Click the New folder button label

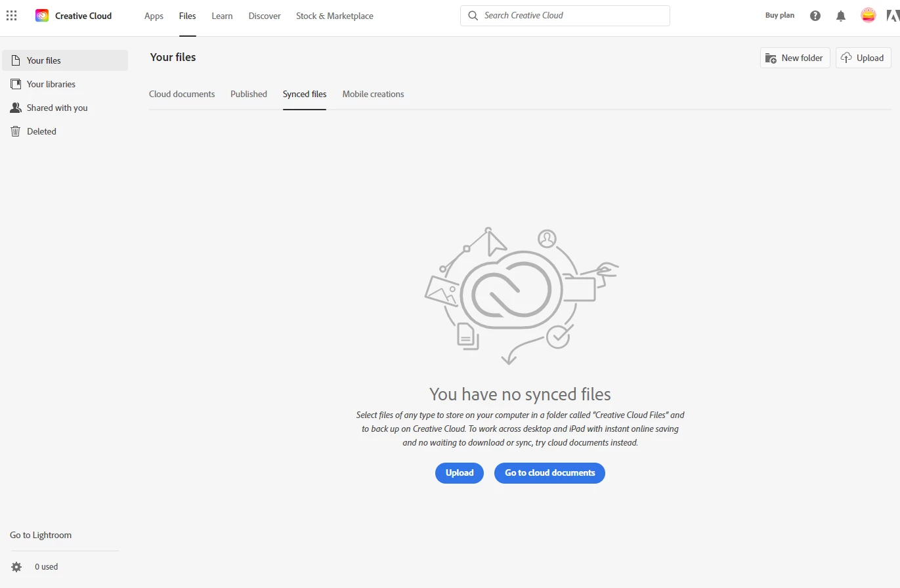pos(802,58)
